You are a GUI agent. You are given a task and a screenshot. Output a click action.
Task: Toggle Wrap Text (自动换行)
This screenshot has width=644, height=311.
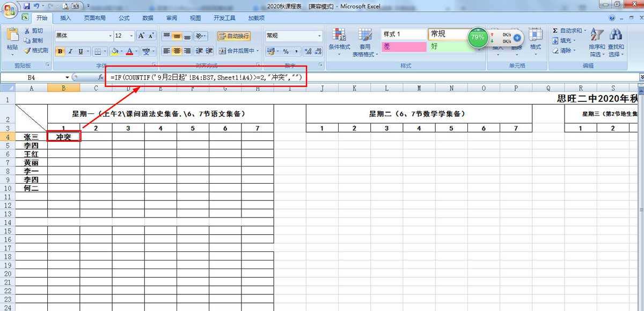(233, 36)
